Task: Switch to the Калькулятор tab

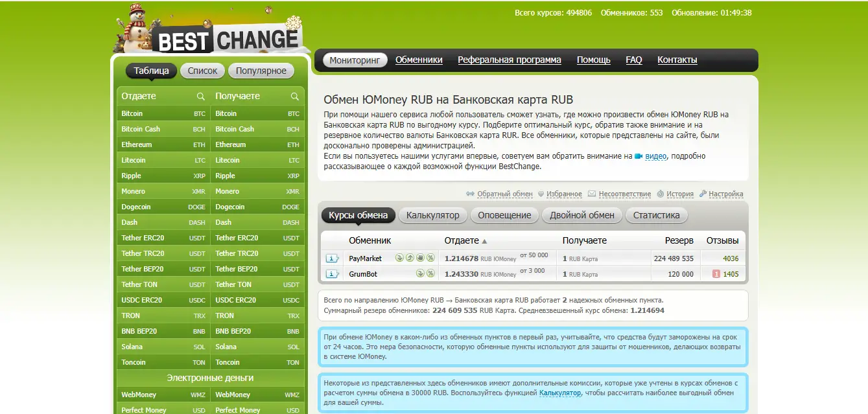Action: (432, 215)
